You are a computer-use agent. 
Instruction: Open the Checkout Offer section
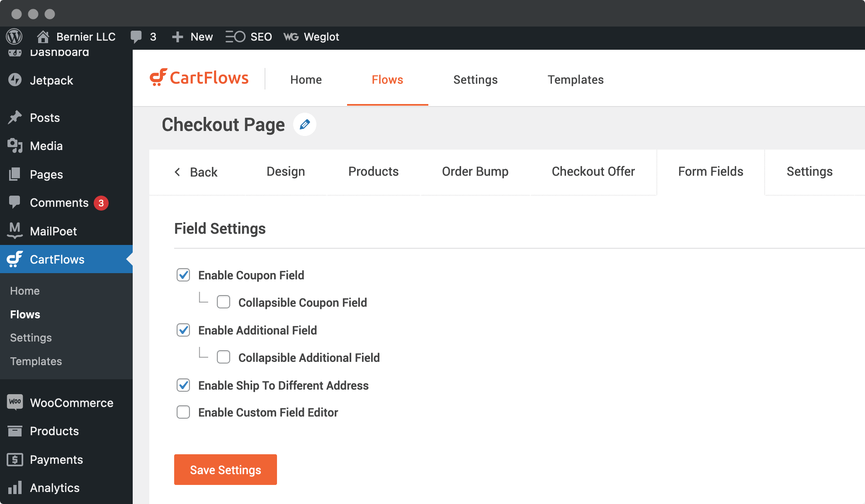click(593, 172)
